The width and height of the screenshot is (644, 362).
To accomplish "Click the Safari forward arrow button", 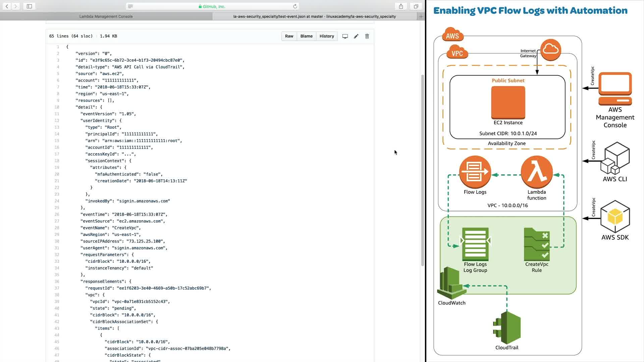I will pyautogui.click(x=15, y=6).
